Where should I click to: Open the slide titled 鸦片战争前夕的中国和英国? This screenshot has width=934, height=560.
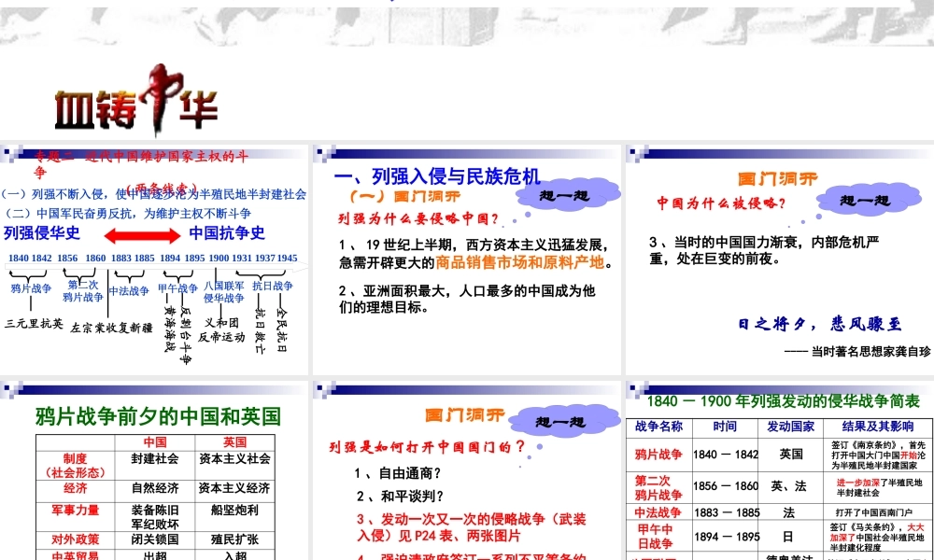point(154,470)
